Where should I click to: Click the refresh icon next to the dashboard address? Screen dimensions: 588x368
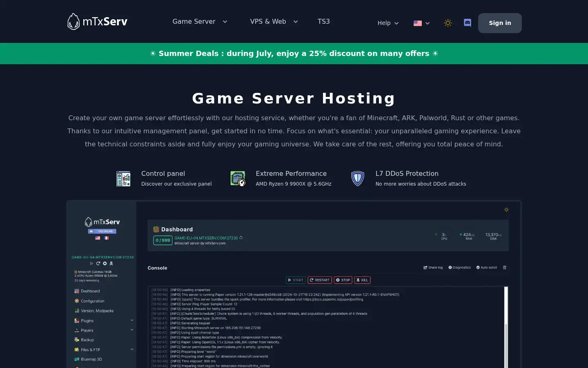(241, 238)
